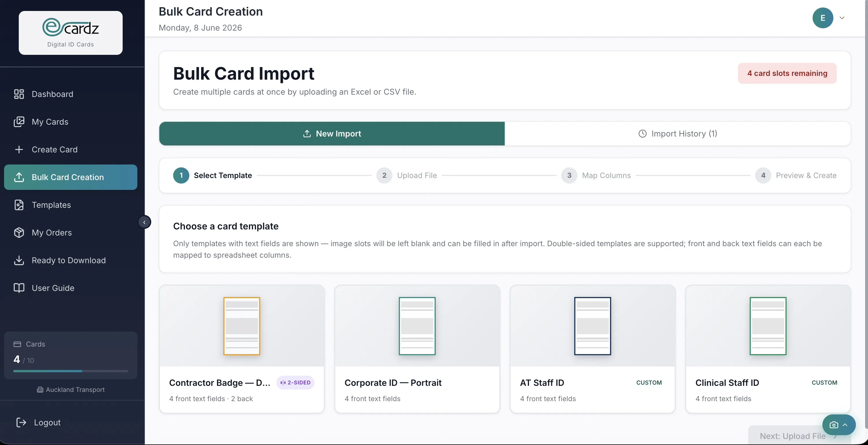Screen dimensions: 868x445
Task: Click the 4 card slots remaining badge
Action: [787, 73]
